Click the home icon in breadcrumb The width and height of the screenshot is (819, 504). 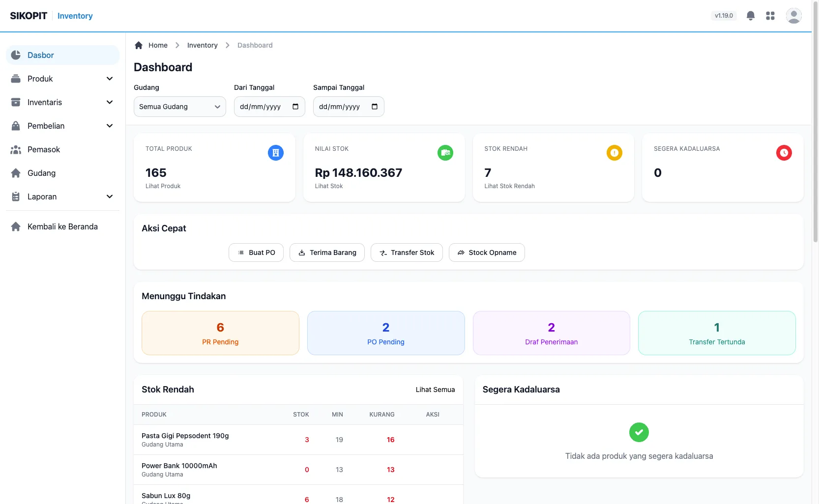click(x=139, y=45)
